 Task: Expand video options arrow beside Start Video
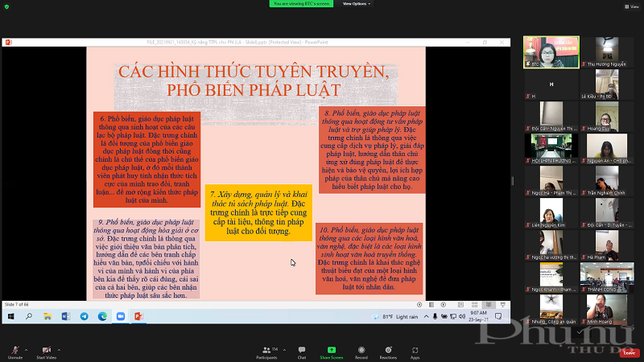60,349
